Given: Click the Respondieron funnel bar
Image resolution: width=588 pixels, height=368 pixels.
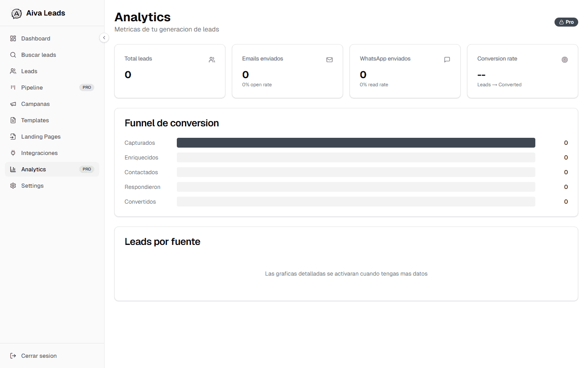Looking at the screenshot, I should [356, 187].
